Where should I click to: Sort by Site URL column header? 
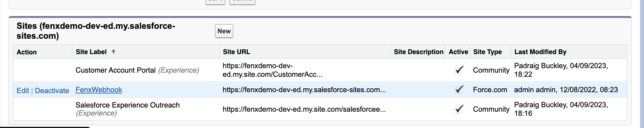pyautogui.click(x=236, y=52)
